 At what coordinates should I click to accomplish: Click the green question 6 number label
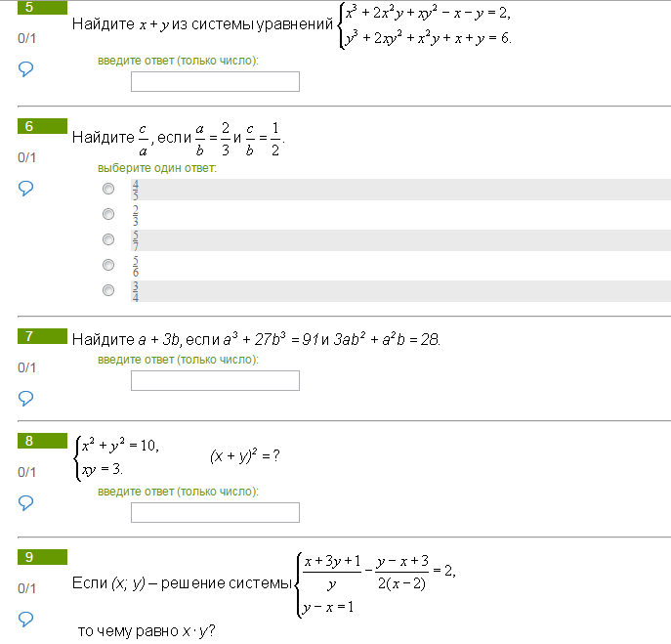click(x=42, y=126)
